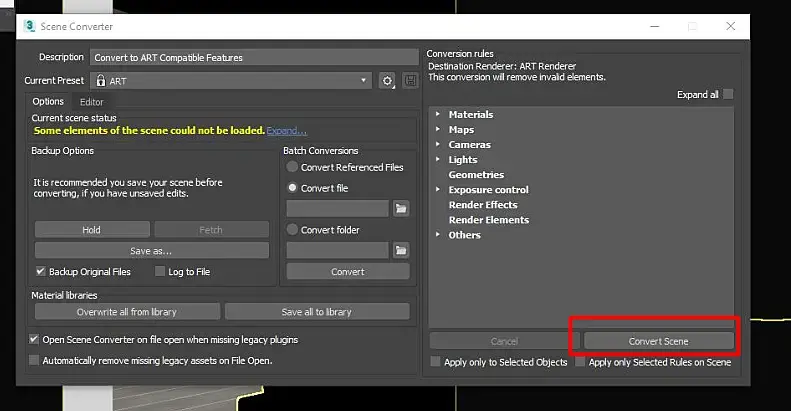Minimize the Scene Converter window

click(655, 26)
